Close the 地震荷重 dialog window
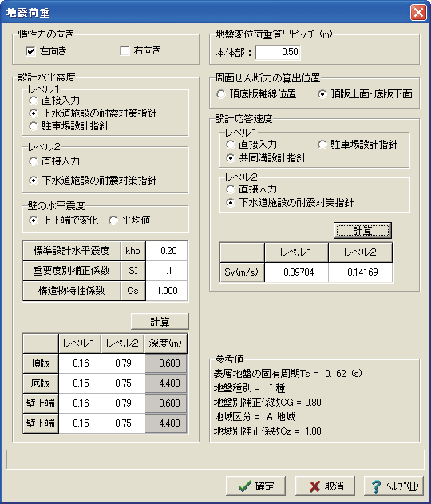The image size is (431, 504). (x=418, y=13)
